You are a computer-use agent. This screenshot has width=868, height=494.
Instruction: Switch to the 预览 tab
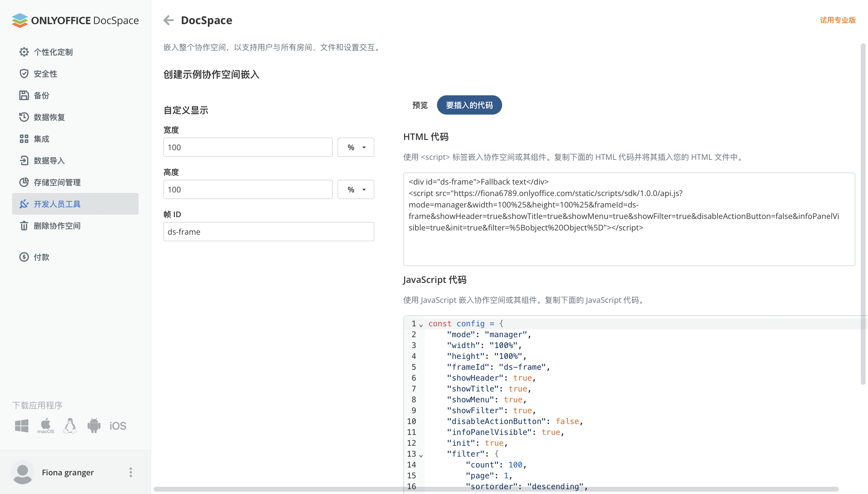(x=420, y=105)
